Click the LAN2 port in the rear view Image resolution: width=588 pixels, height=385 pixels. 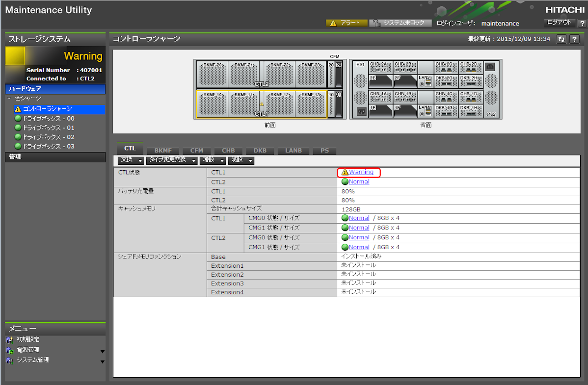[x=425, y=80]
